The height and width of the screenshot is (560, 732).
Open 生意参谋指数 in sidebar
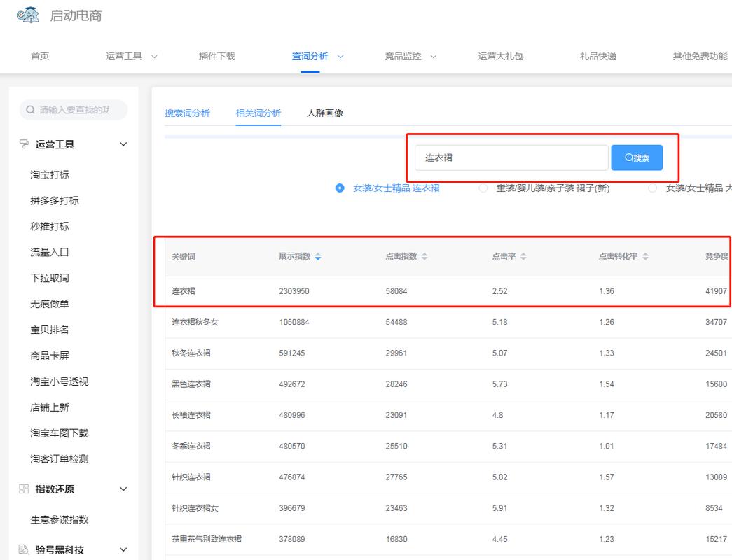tap(60, 520)
